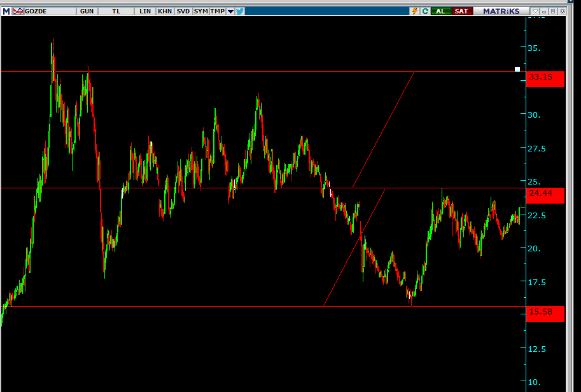Viewport: 581px width, 392px height.
Task: Toggle the LIN scale button
Action: pos(145,11)
